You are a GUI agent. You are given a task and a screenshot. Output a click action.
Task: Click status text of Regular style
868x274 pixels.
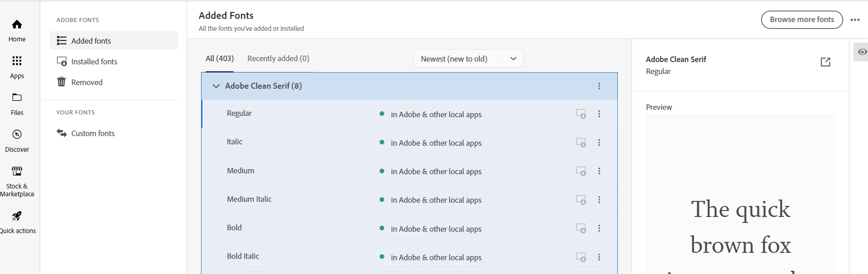pos(436,114)
